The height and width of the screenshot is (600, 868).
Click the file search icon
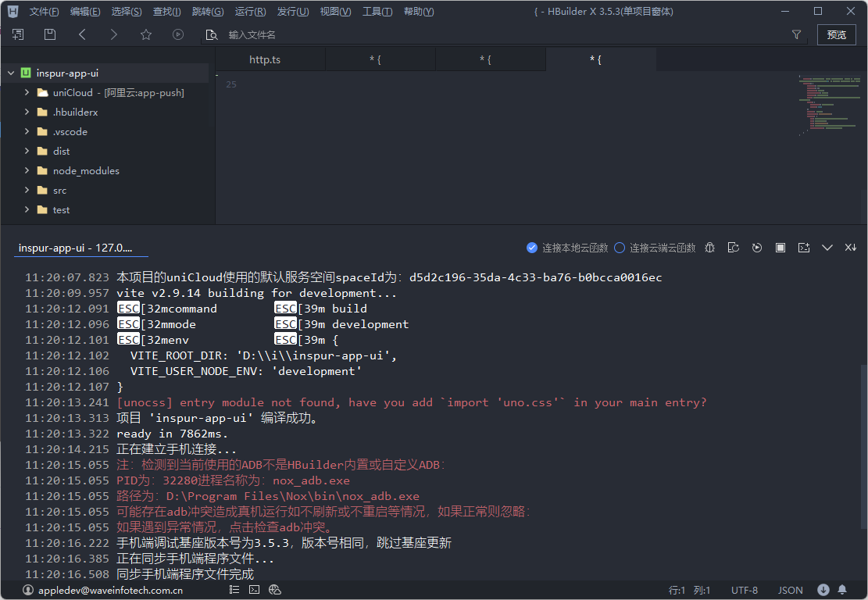point(212,35)
